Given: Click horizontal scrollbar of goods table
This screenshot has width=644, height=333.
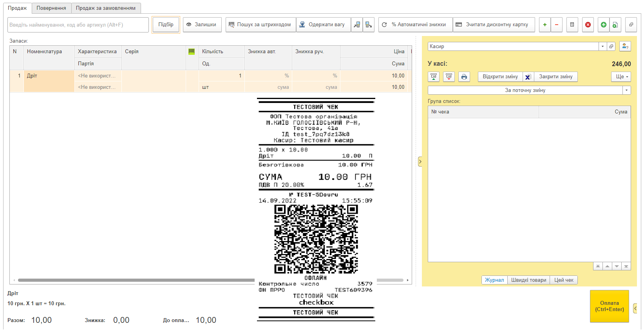Looking at the screenshot, I should click(211, 280).
